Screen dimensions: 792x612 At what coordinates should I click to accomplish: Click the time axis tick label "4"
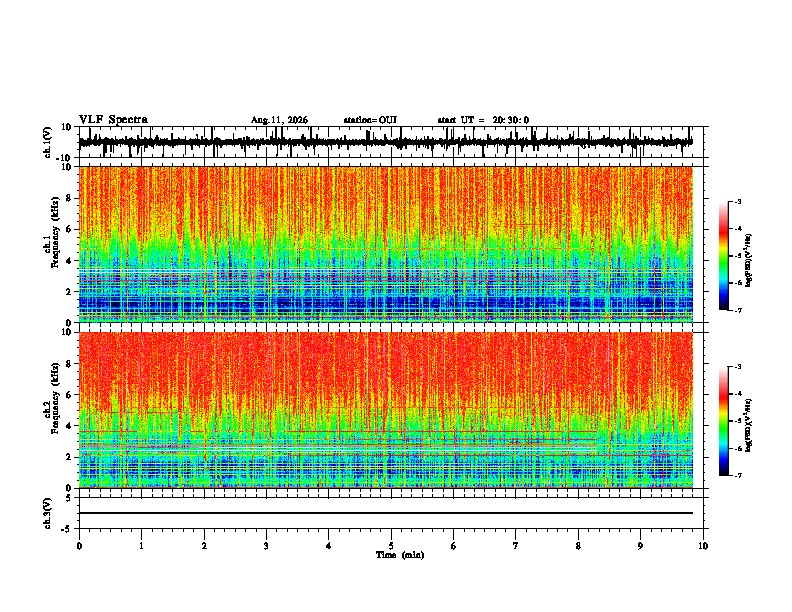tap(329, 546)
